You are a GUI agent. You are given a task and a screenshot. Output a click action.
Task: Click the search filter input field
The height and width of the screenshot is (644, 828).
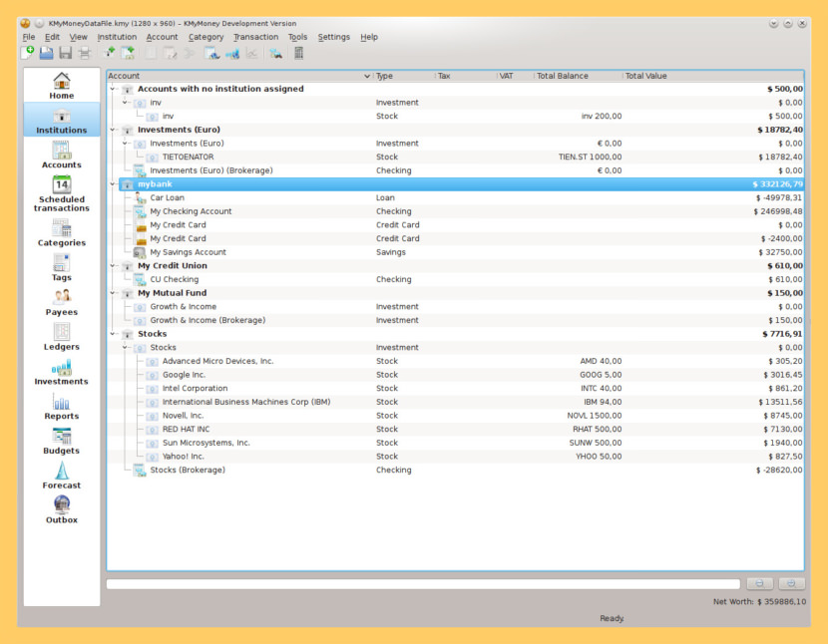[423, 584]
